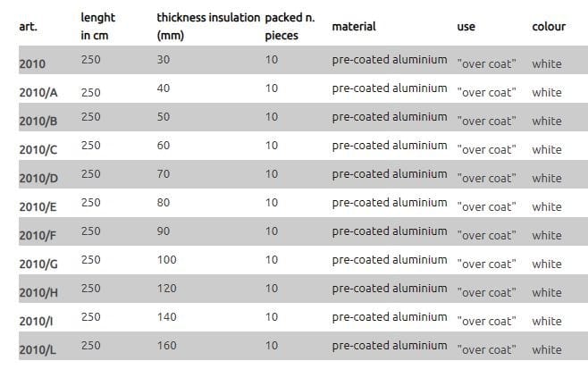
Task: Select the 2010/I article cell
Action: (37, 322)
